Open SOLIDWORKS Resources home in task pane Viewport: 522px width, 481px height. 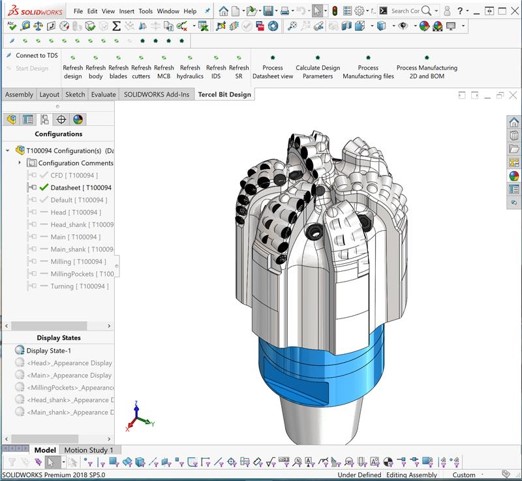(514, 122)
